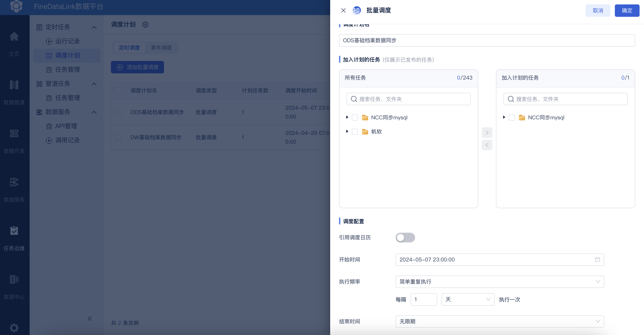Image resolution: width=644 pixels, height=335 pixels.
Task: Toggle the 引用调度日历 switch
Action: [x=405, y=238]
